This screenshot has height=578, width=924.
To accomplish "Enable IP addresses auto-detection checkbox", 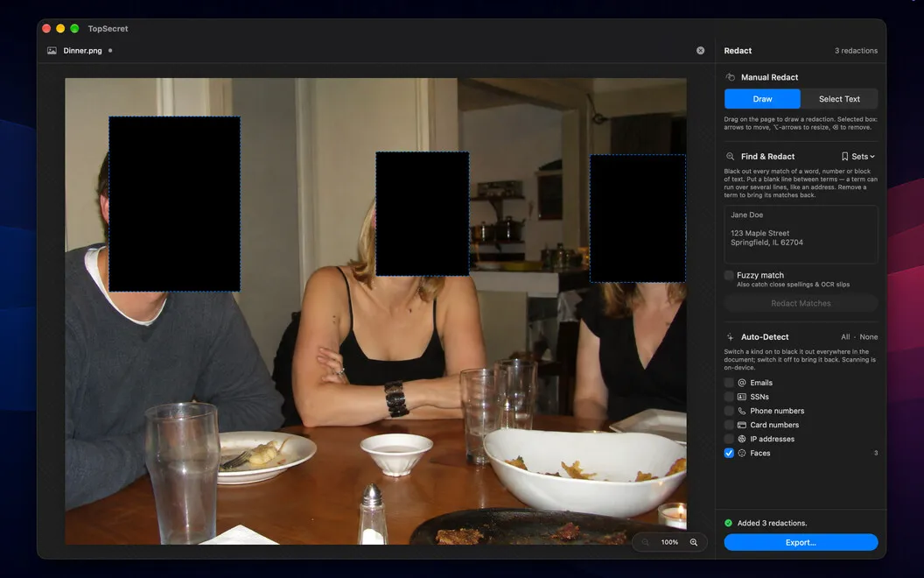I will (729, 440).
